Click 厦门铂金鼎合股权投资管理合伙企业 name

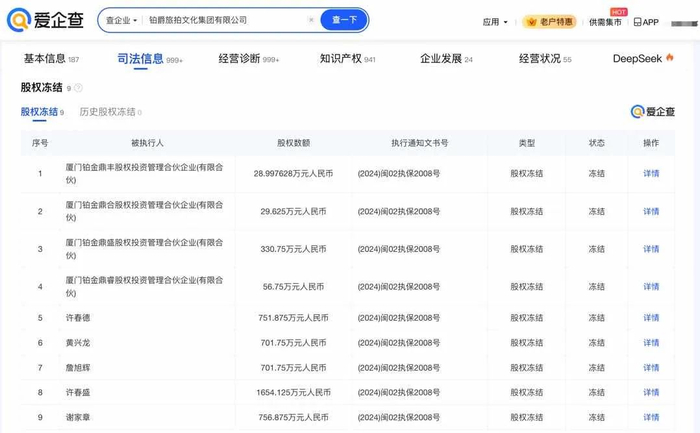[x=144, y=211]
